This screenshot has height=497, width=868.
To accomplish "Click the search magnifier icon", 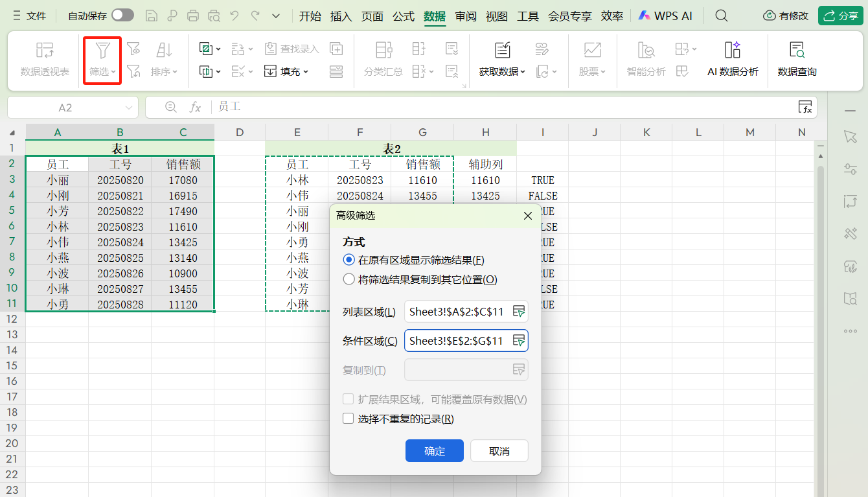I will tap(720, 16).
